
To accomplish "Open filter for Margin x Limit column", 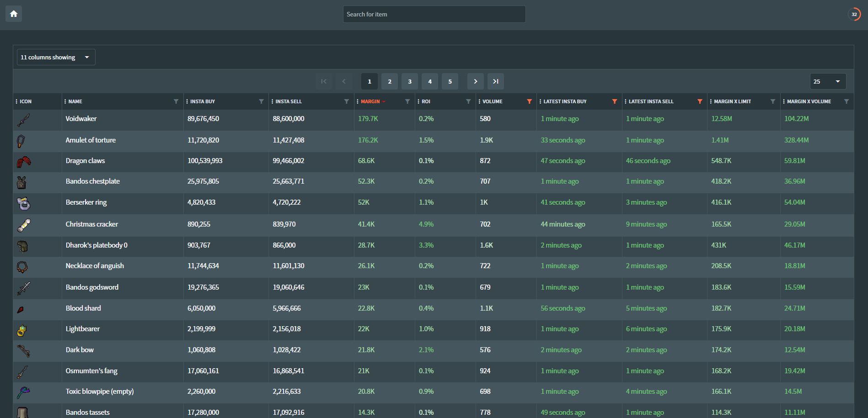I will point(773,101).
